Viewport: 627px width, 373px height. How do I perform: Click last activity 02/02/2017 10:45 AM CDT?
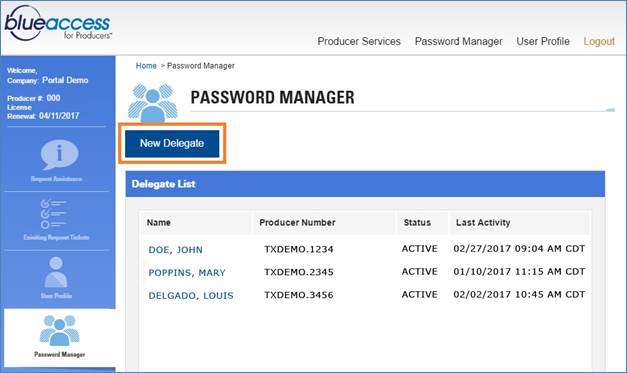[x=519, y=294]
